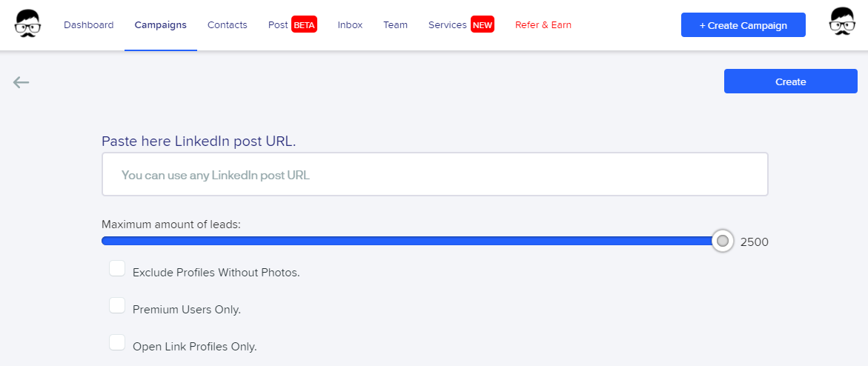Open the Post section

point(278,25)
